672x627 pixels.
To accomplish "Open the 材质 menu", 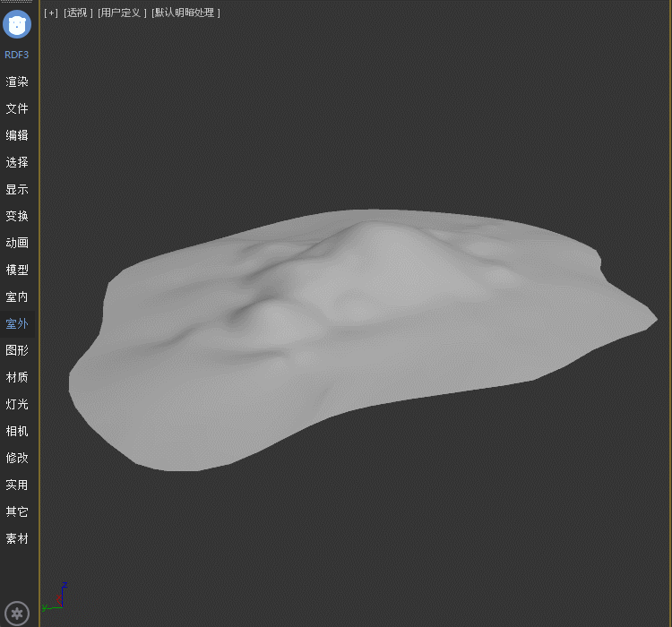I will coord(17,377).
